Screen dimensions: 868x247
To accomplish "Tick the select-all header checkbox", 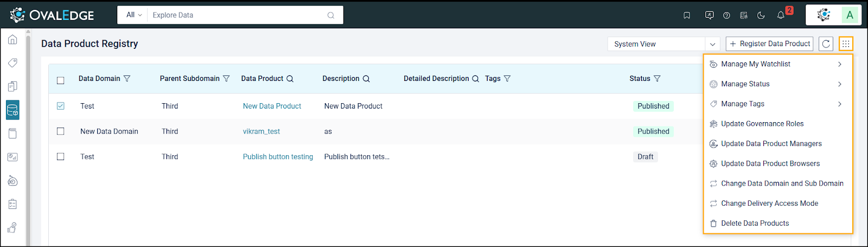I will tap(61, 80).
